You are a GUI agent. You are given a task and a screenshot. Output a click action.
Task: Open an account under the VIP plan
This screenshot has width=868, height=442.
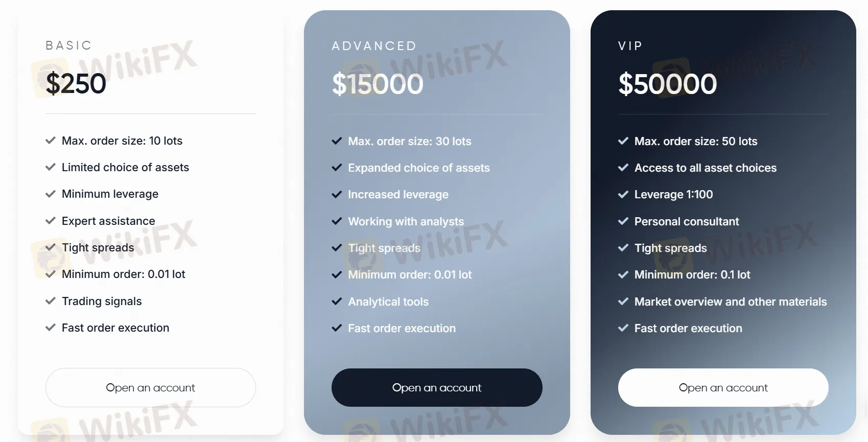pyautogui.click(x=723, y=387)
